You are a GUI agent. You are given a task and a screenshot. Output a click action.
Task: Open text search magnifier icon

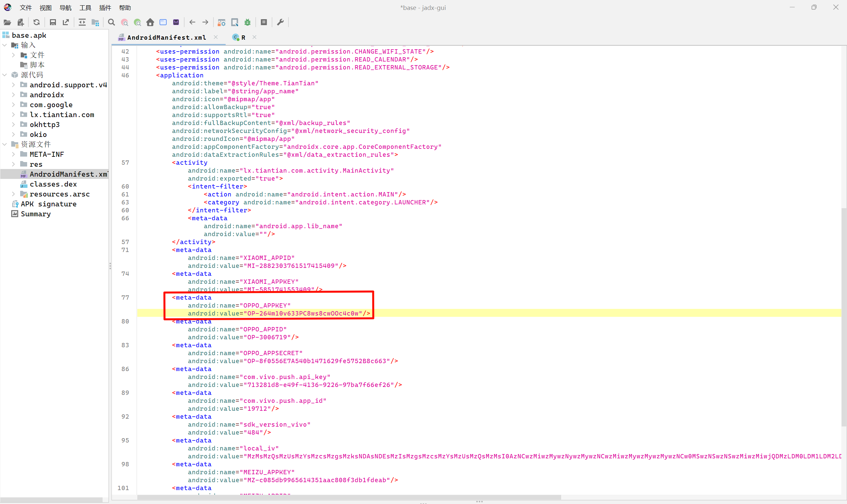(111, 22)
